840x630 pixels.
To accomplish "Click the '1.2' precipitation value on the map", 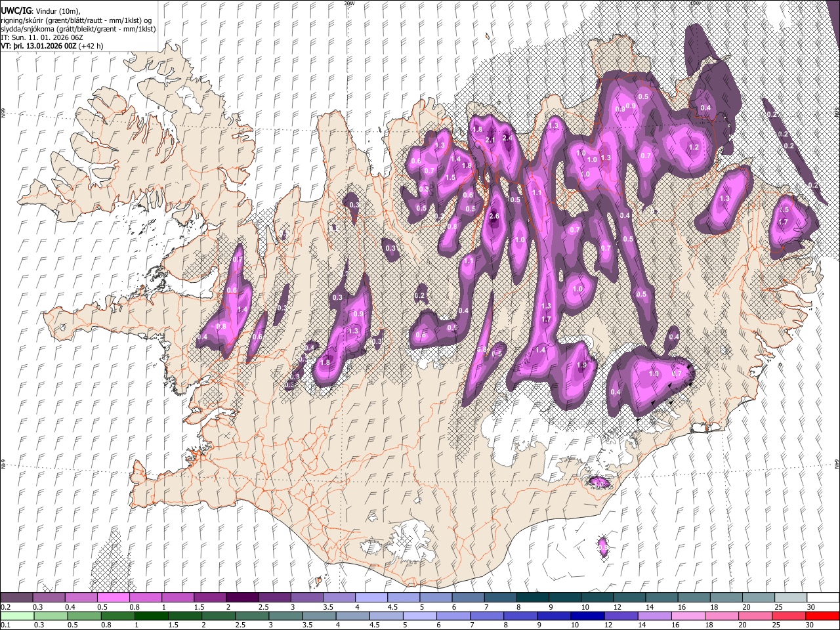I will point(694,148).
